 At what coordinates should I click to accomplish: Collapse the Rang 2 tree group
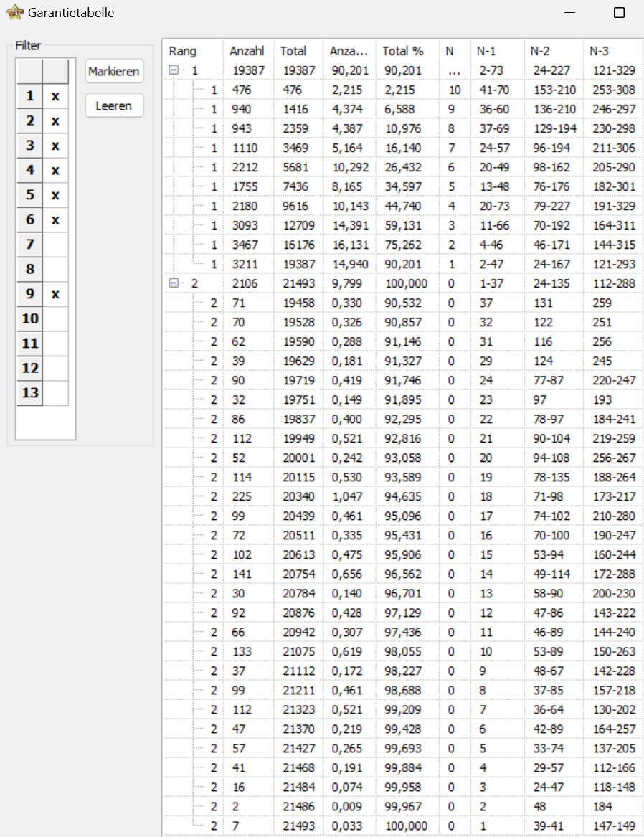(x=174, y=283)
